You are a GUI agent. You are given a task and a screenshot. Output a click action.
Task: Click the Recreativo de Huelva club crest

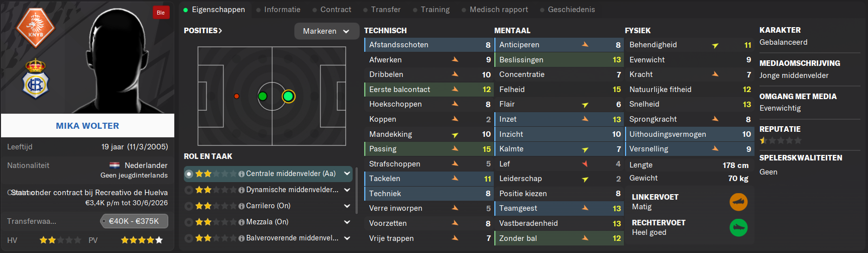[35, 78]
